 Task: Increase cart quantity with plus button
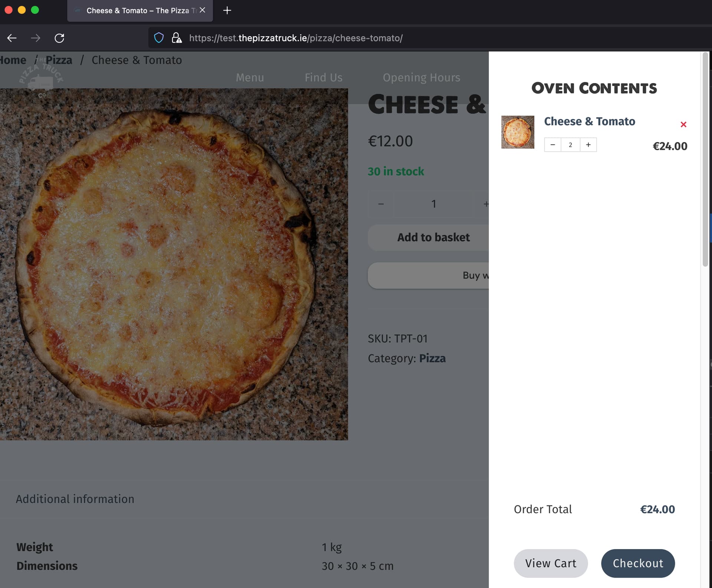tap(588, 145)
